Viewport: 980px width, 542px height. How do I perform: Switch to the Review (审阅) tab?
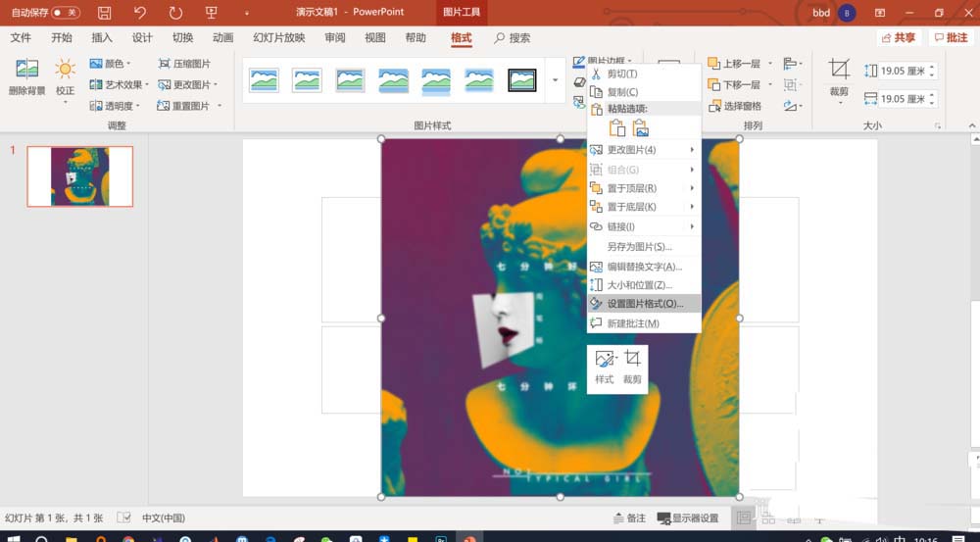tap(335, 37)
